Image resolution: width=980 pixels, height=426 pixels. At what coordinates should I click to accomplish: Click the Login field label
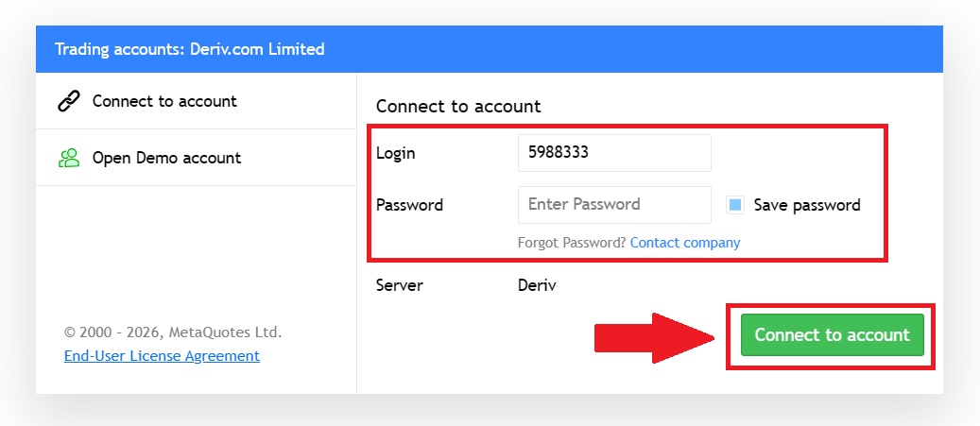coord(395,153)
